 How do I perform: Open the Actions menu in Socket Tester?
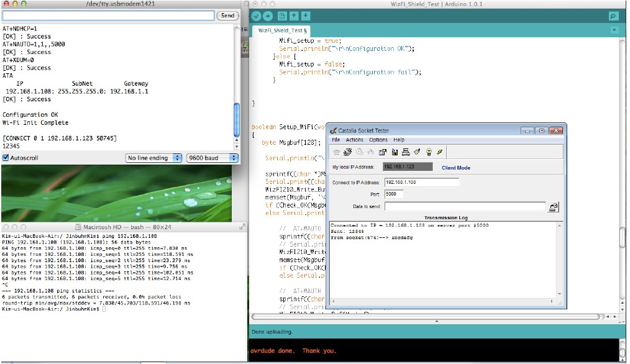tap(354, 140)
